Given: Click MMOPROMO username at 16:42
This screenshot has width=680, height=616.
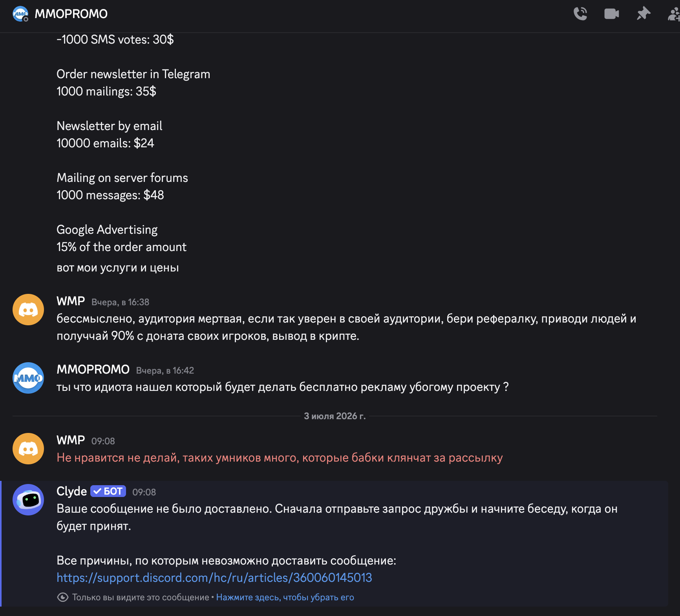Looking at the screenshot, I should point(93,369).
